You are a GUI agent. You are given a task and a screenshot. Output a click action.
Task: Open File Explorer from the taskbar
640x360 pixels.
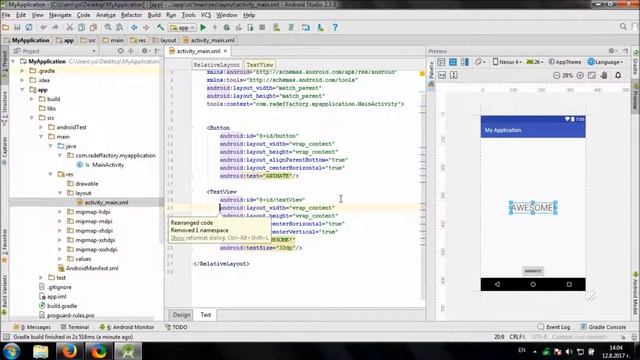coord(40,351)
